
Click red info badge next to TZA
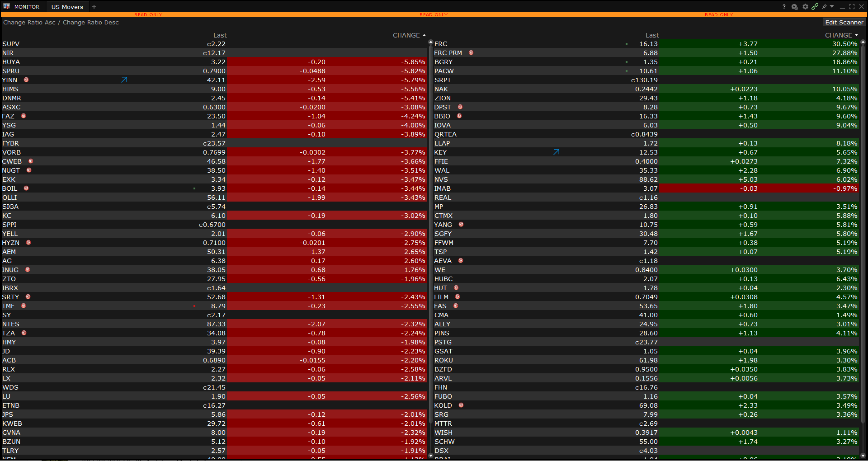pyautogui.click(x=24, y=333)
